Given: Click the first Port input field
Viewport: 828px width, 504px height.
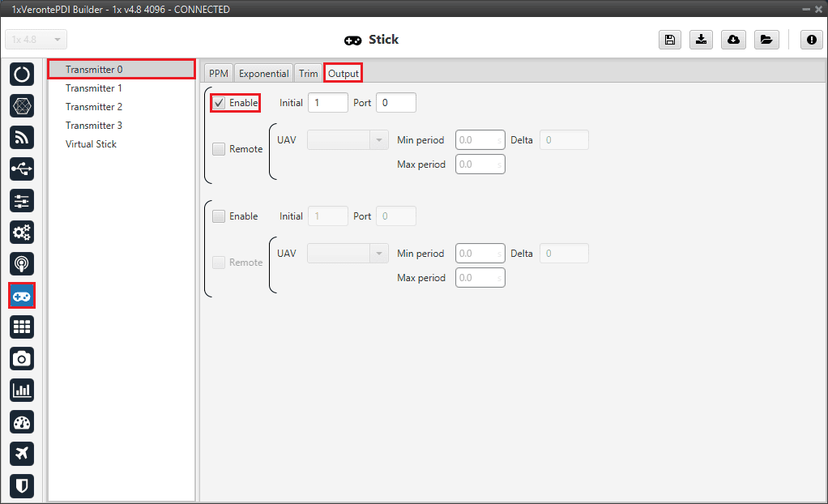Looking at the screenshot, I should (395, 103).
